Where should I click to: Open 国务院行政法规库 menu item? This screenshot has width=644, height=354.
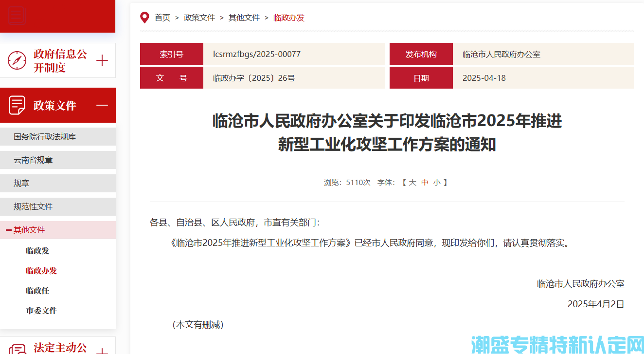pos(58,137)
